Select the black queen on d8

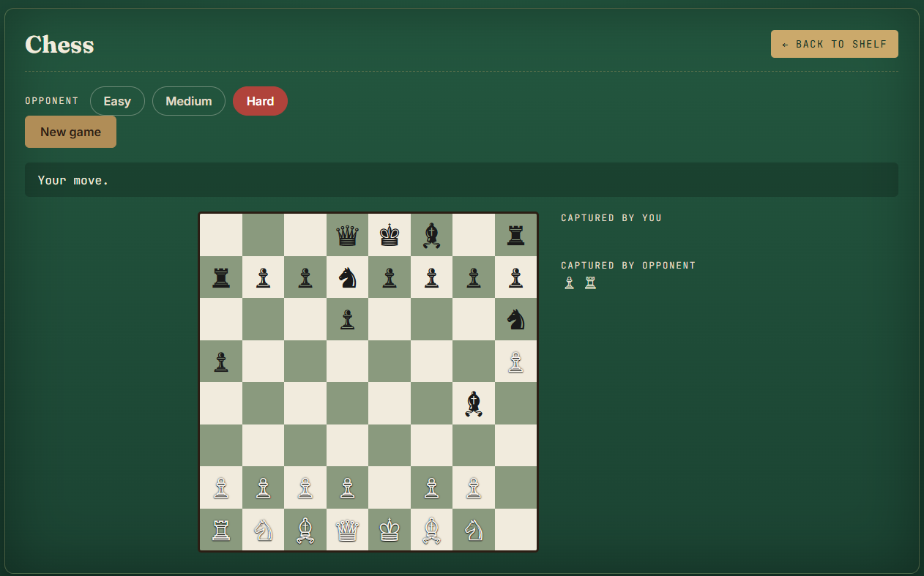tap(347, 235)
